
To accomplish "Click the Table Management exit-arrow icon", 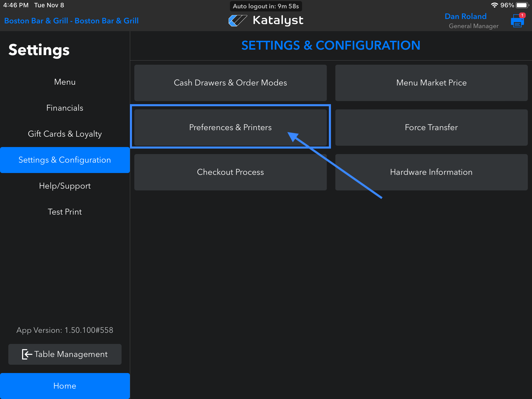I will click(27, 354).
